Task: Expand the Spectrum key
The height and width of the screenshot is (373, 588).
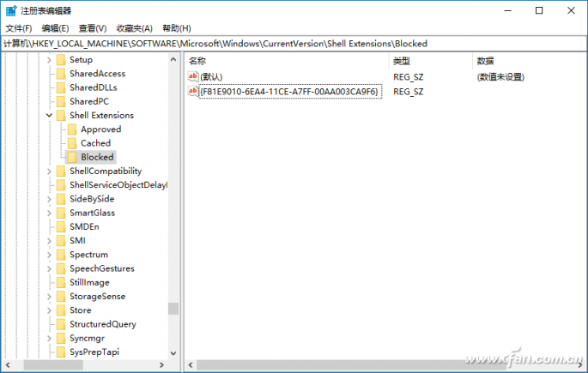Action: coord(49,255)
